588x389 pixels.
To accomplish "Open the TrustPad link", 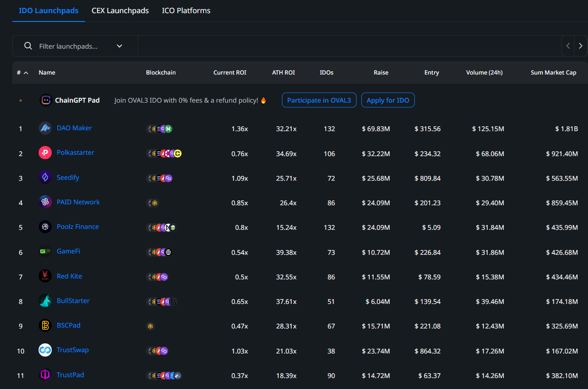I will [70, 375].
